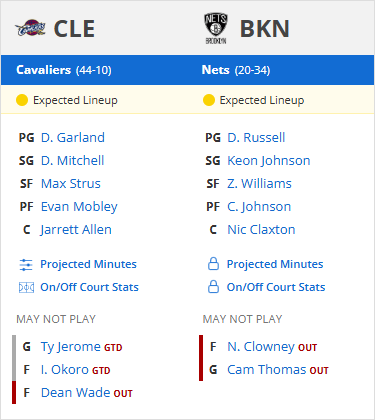Click the CLE team abbreviation header
Viewport: 375px width, 420px height.
click(74, 29)
